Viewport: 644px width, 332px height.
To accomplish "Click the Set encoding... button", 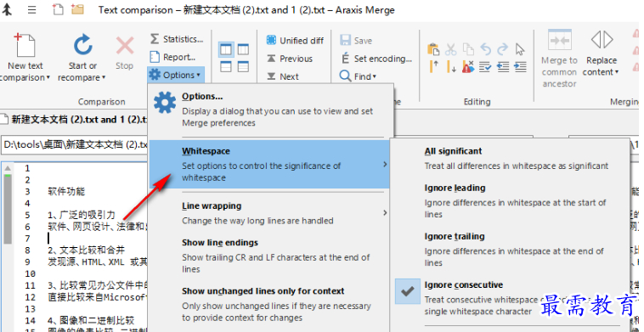I will pyautogui.click(x=376, y=59).
